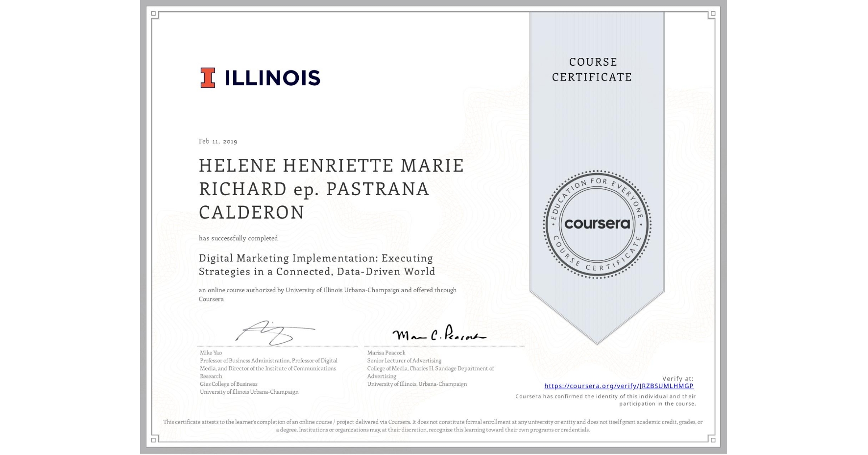
Task: Click 'College of Media, Charles H. Sandage' line
Action: coord(431,369)
